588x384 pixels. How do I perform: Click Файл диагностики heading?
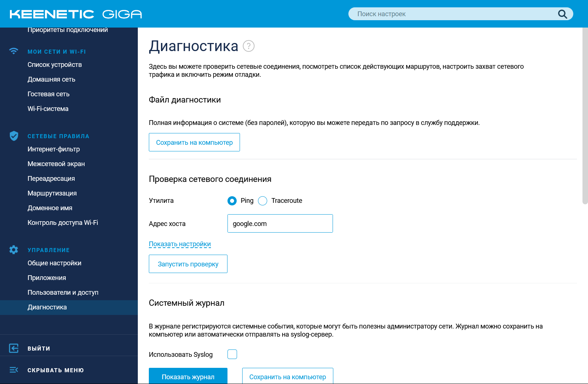coord(185,100)
